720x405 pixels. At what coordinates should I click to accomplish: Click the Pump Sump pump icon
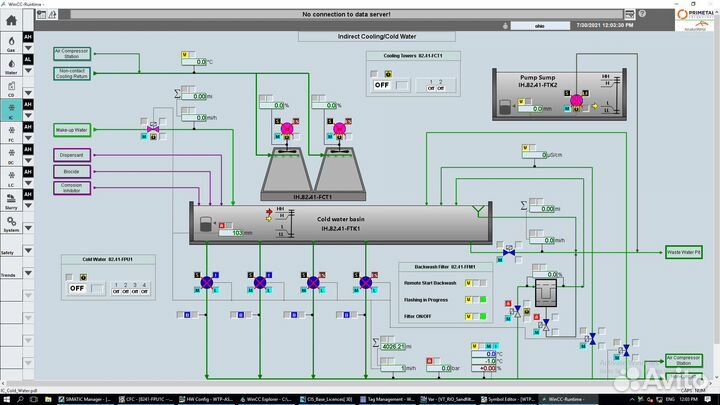click(x=576, y=101)
